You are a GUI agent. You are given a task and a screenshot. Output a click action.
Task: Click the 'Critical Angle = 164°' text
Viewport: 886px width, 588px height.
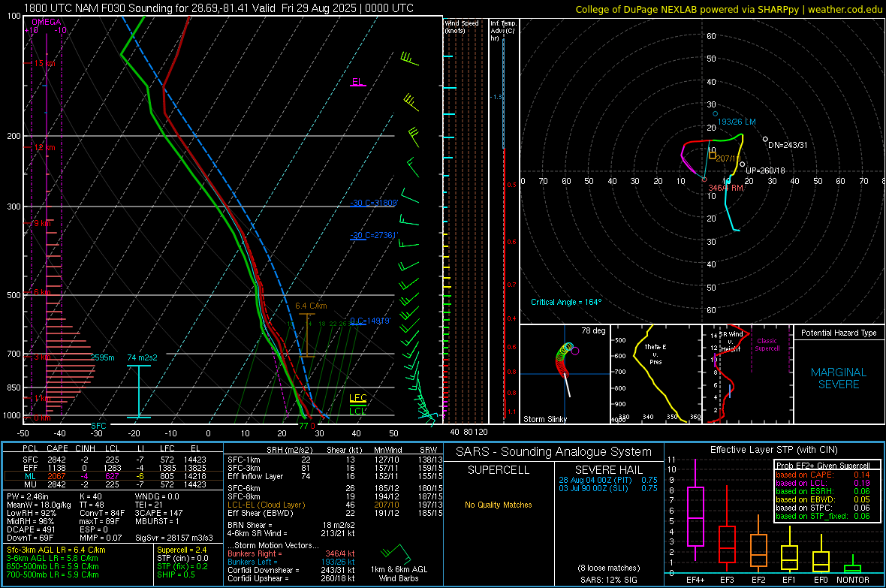click(x=566, y=302)
